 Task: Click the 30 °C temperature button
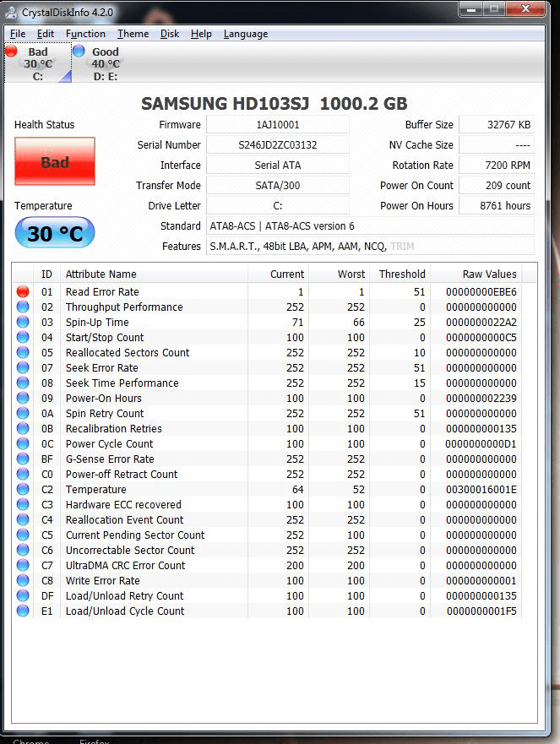55,233
